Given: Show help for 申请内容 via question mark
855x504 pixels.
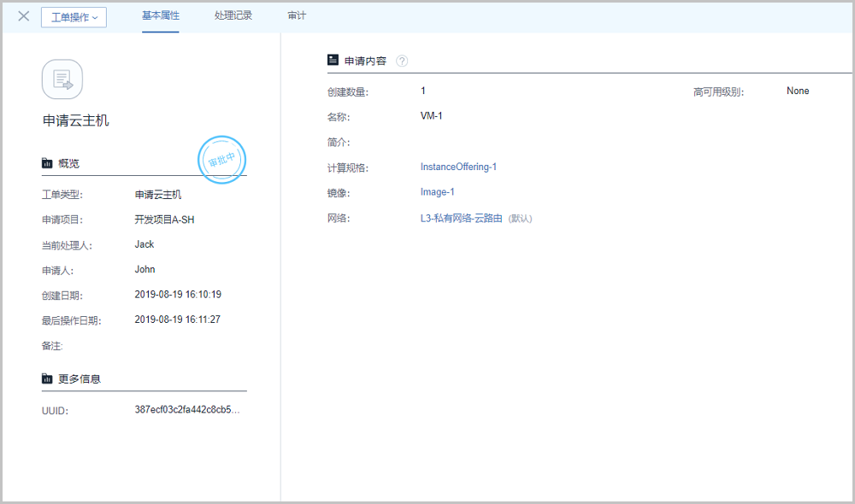Looking at the screenshot, I should coord(402,61).
